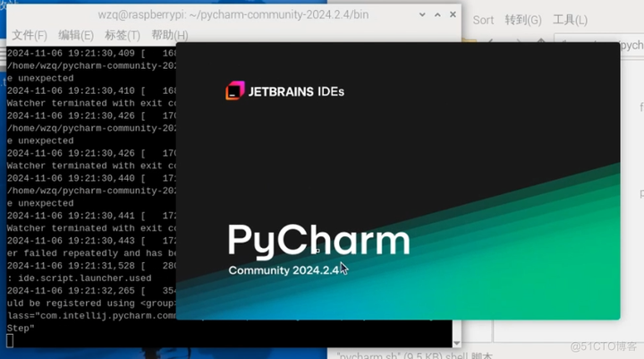Open the 转到(G) menu in the file manager
The width and height of the screenshot is (644, 359).
[523, 21]
